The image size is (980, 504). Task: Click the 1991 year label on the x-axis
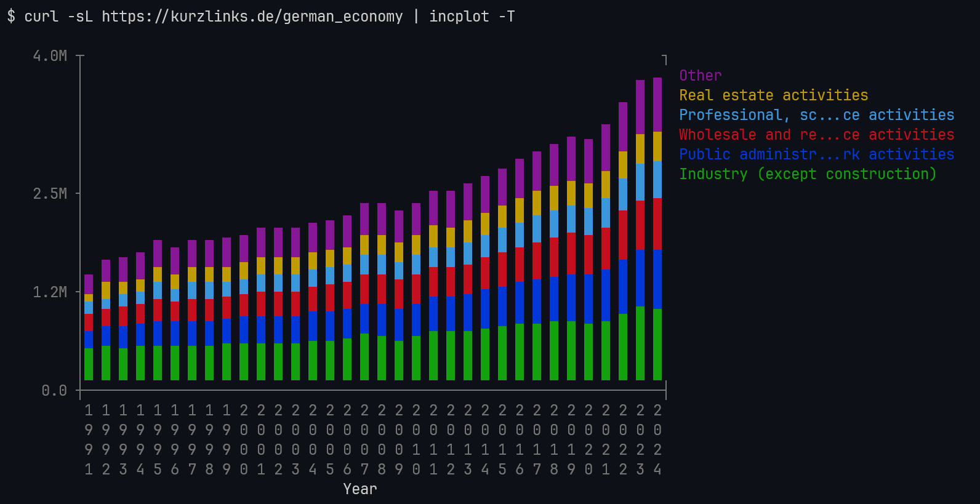(89, 440)
